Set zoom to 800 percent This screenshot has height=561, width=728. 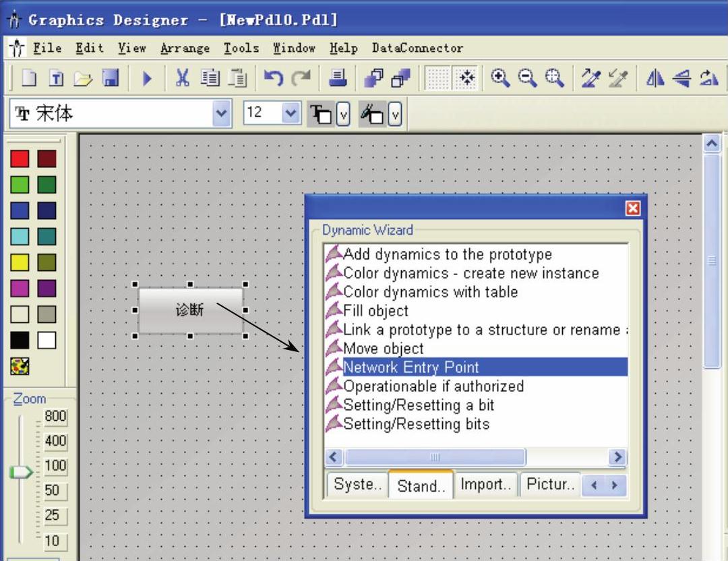click(x=55, y=416)
